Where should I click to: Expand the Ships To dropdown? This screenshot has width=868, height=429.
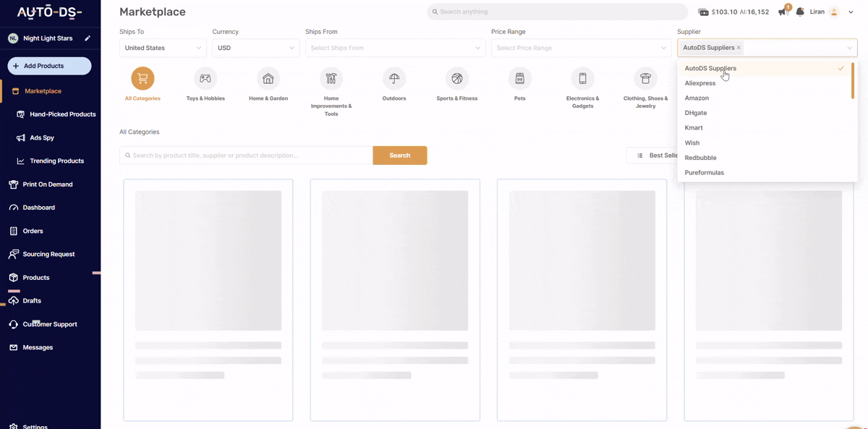(163, 48)
